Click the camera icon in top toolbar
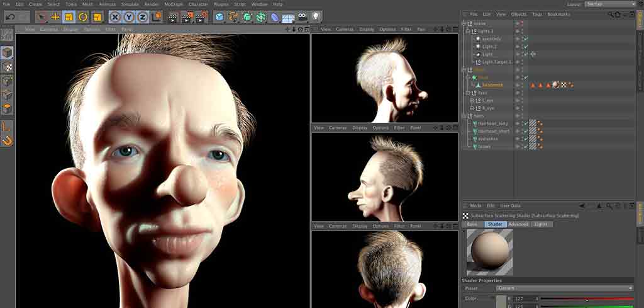The width and height of the screenshot is (644, 308). tap(303, 17)
